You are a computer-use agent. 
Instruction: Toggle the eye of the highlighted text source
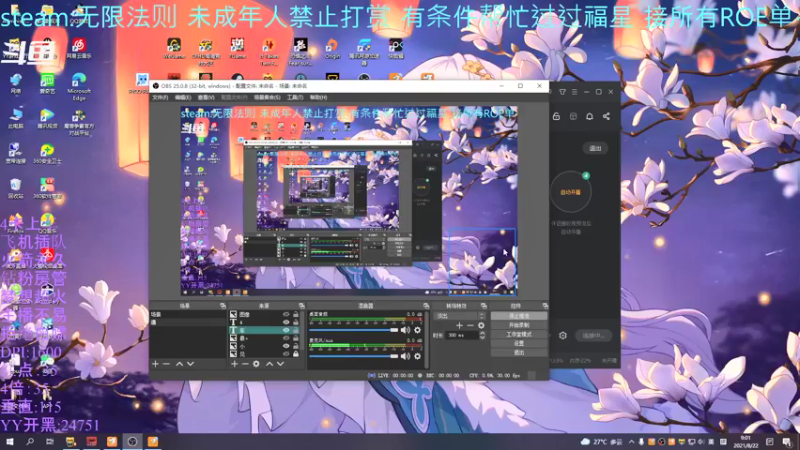point(286,330)
